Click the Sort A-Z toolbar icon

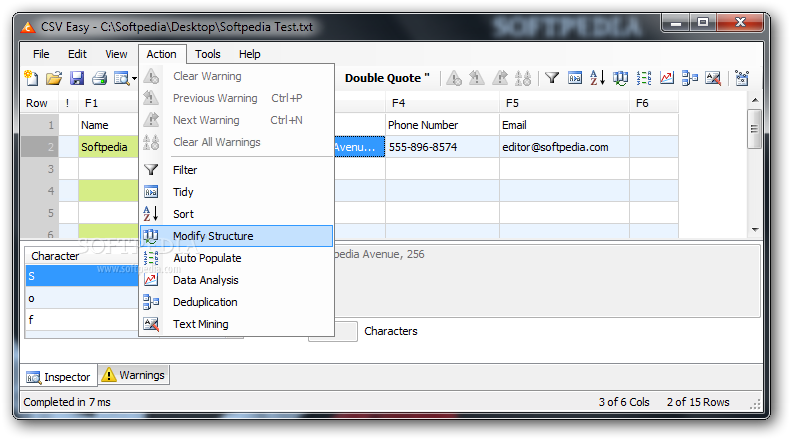pyautogui.click(x=597, y=78)
